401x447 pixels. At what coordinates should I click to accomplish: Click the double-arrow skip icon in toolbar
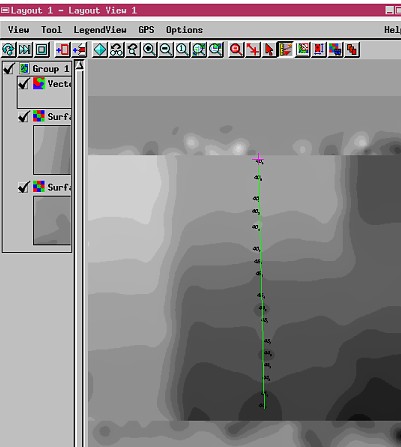(x=25, y=50)
